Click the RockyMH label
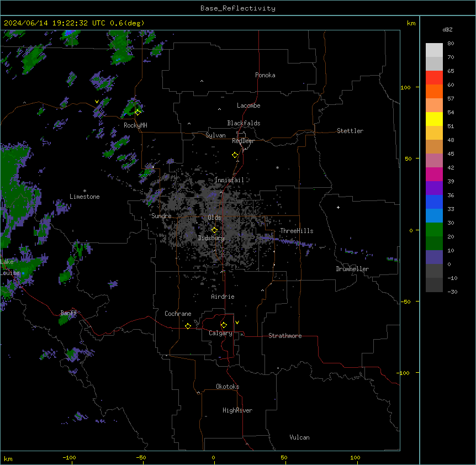Screen dimensions: 476x465 (x=135, y=125)
